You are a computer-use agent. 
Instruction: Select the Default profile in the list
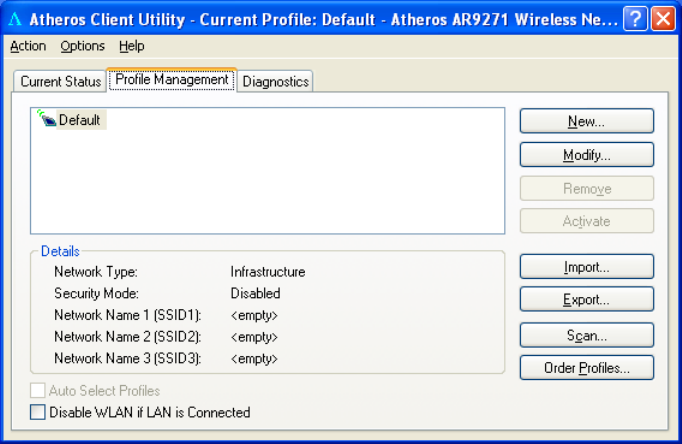[79, 120]
